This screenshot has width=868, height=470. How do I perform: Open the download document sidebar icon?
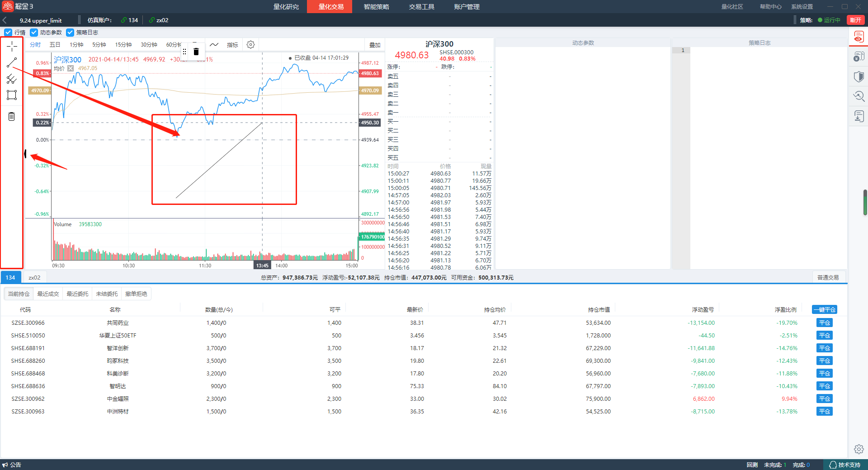coord(859,116)
